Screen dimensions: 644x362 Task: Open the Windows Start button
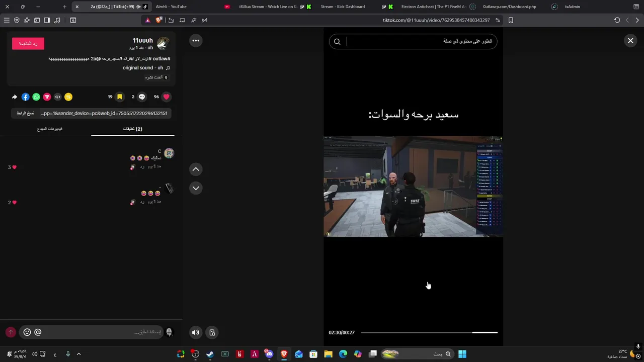coord(462,354)
